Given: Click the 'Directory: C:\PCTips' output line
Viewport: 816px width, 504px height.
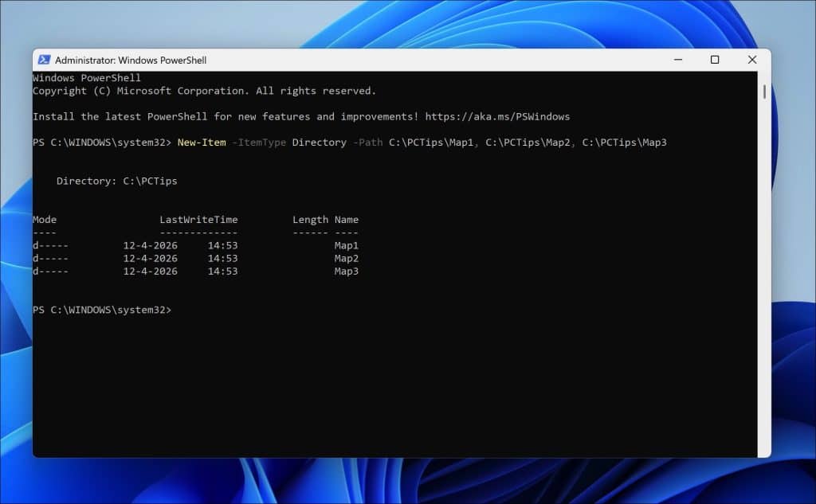Looking at the screenshot, I should tap(116, 181).
